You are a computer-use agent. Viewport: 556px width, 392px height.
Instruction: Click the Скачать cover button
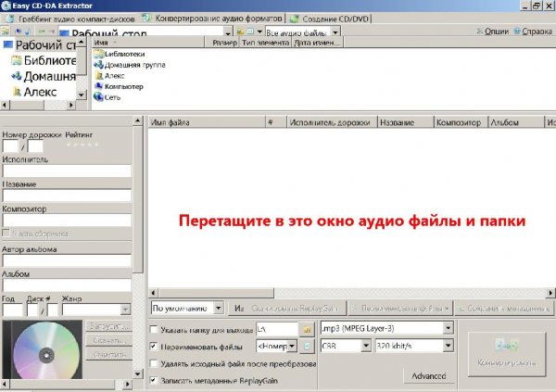coord(108,340)
